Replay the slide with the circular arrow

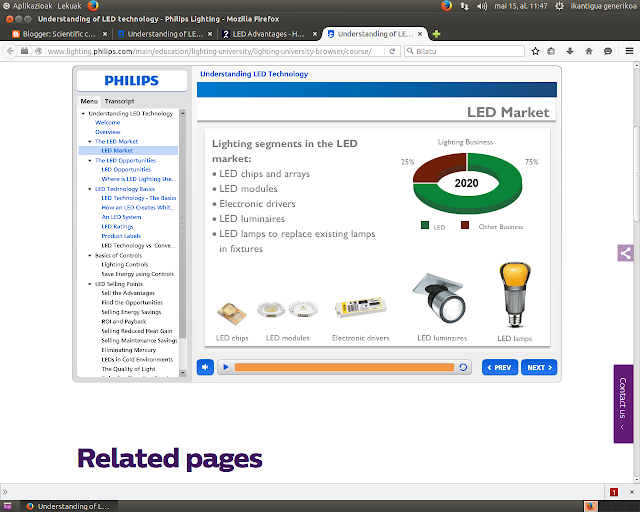pyautogui.click(x=463, y=367)
